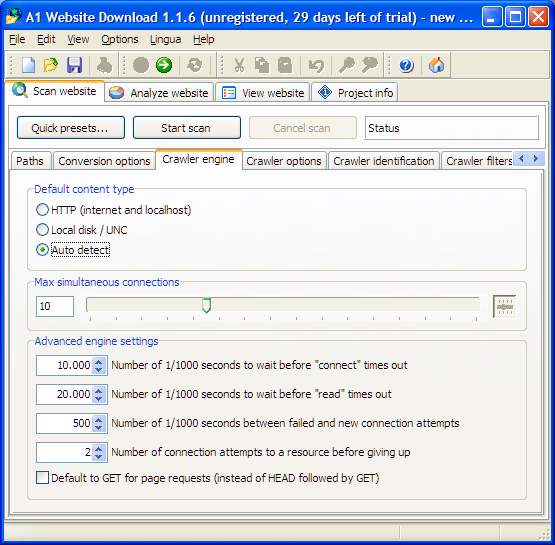Select Auto detect radio button
Screen dimensions: 555x545
point(42,250)
